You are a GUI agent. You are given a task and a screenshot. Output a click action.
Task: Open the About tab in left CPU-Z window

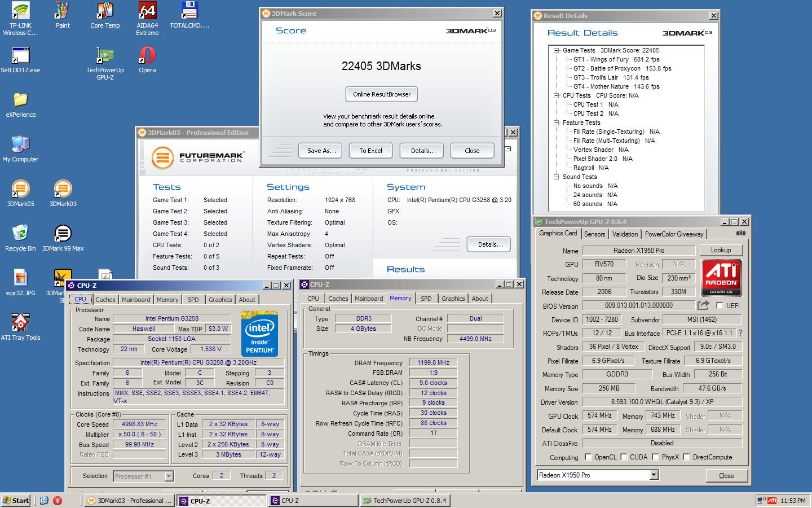coord(247,300)
